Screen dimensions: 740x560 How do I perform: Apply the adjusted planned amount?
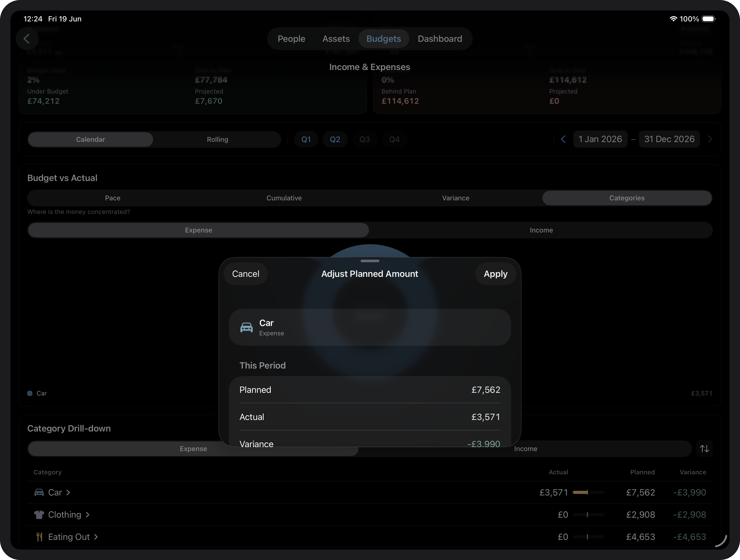(495, 274)
